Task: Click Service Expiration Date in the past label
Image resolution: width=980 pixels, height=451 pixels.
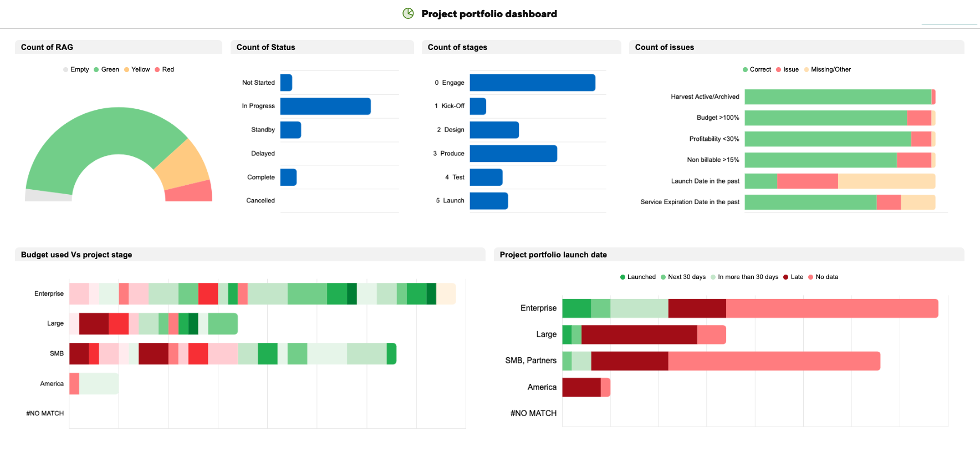Action: (x=690, y=202)
